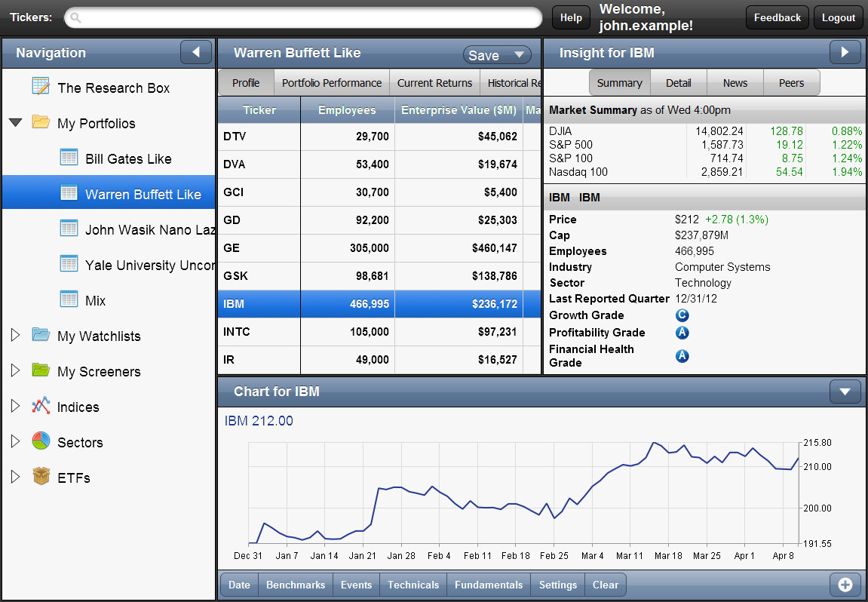Switch to the Profile tab
The width and height of the screenshot is (868, 602).
point(246,83)
